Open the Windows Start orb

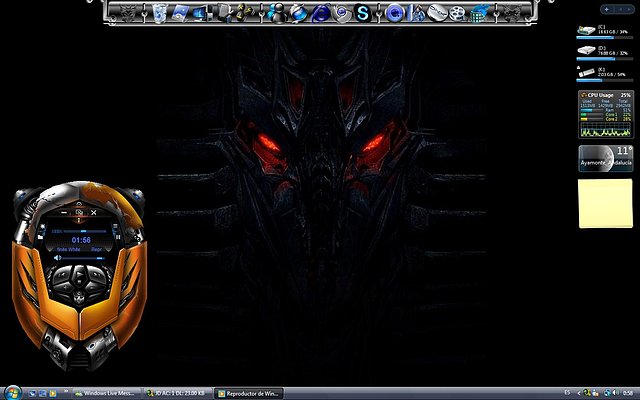pyautogui.click(x=13, y=393)
